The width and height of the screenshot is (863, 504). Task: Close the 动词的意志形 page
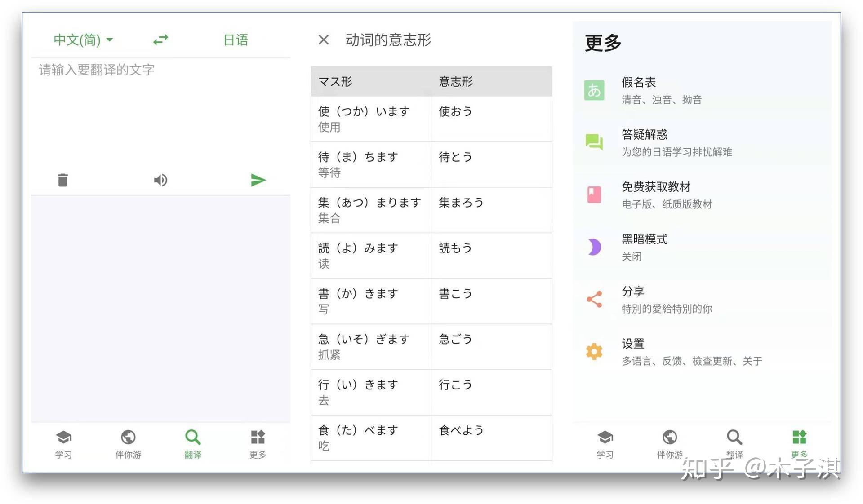point(323,40)
